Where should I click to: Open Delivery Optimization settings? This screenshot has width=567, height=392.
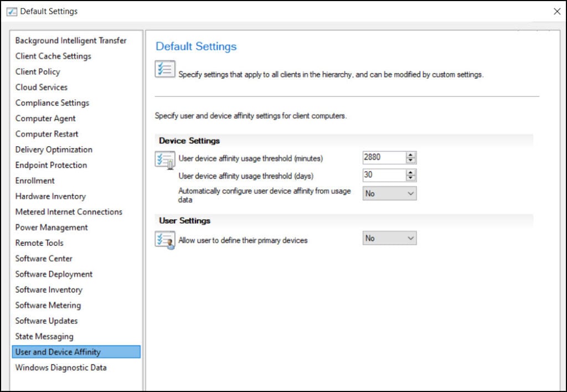(x=54, y=149)
